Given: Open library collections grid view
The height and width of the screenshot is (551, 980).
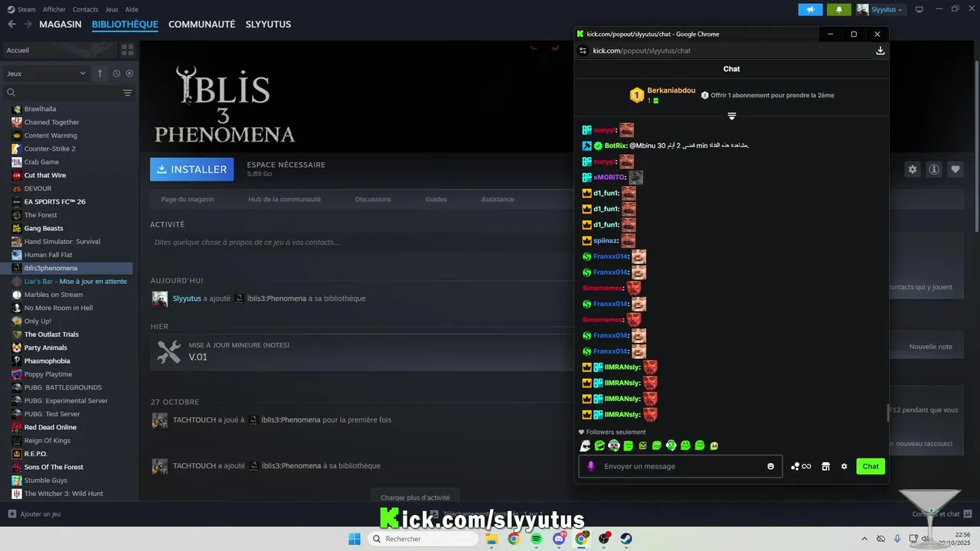Looking at the screenshot, I should coord(127,50).
